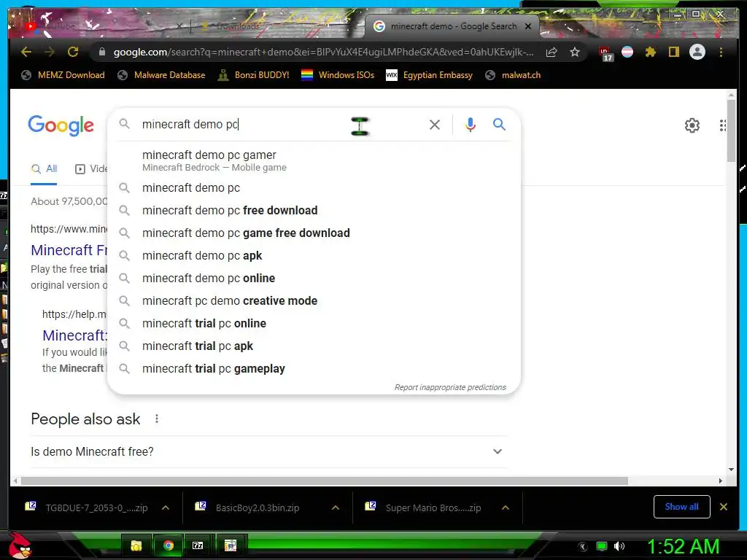Click the 1:52 AM clock
Screen dimensions: 747x560
click(683, 546)
